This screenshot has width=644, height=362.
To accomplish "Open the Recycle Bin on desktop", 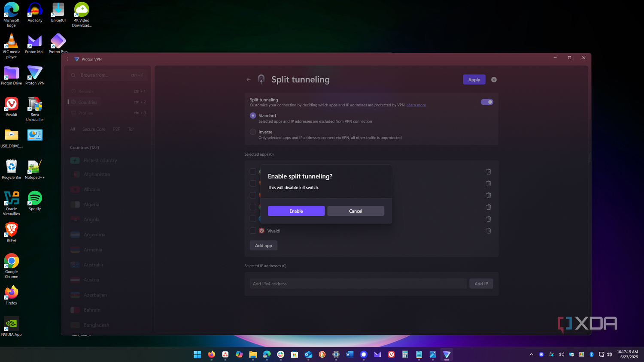I will point(12,169).
